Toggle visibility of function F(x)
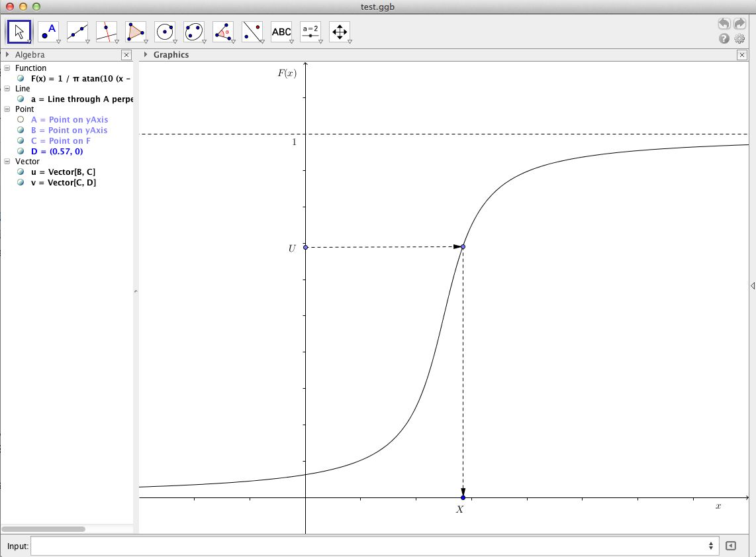Screen dimensions: 756x557 click(21, 78)
